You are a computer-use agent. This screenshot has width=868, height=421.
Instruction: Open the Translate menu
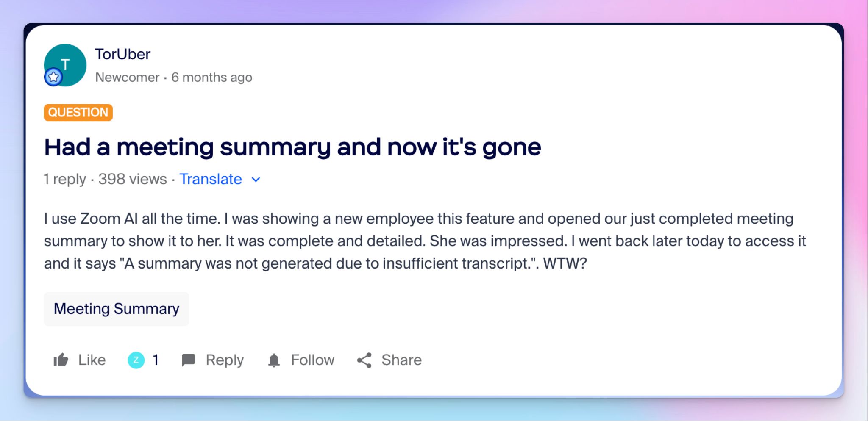pyautogui.click(x=211, y=179)
